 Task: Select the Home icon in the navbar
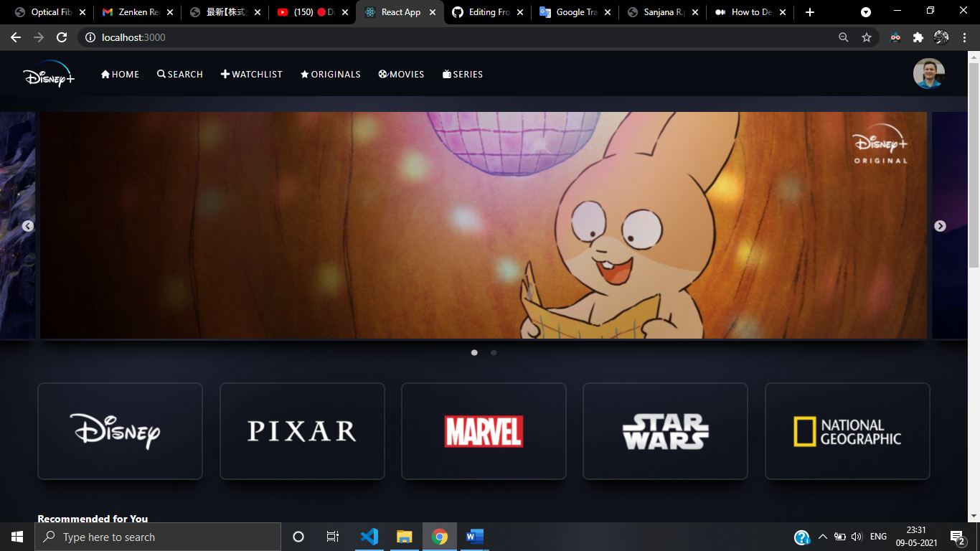(105, 74)
